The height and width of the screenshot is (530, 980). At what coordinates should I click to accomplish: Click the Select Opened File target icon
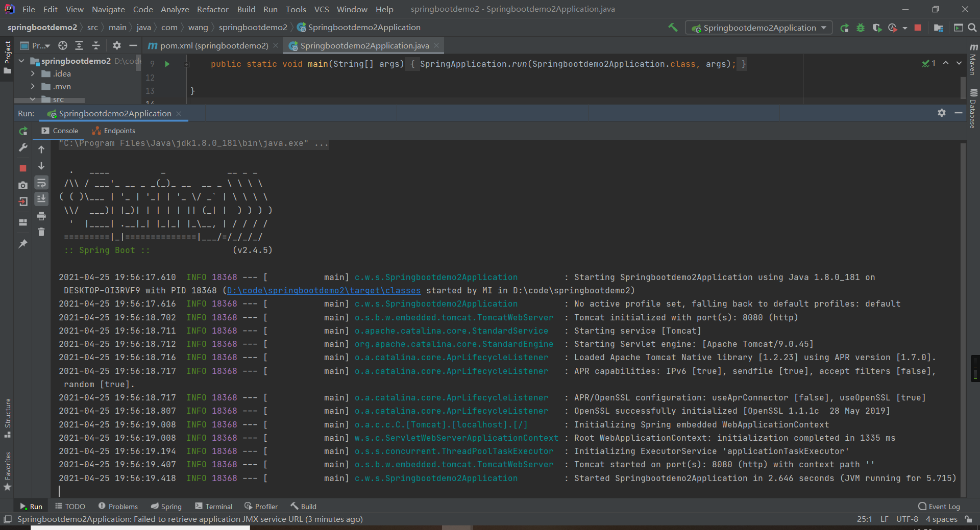pyautogui.click(x=63, y=45)
